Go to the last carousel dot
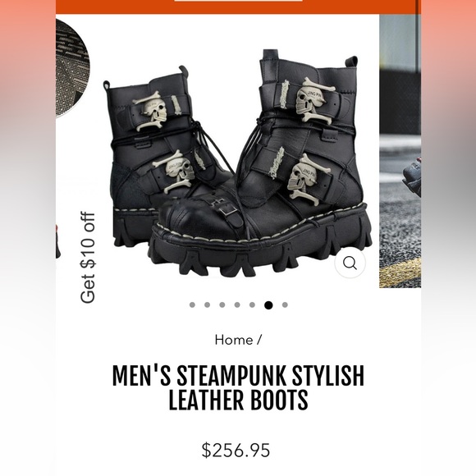 [x=285, y=304]
